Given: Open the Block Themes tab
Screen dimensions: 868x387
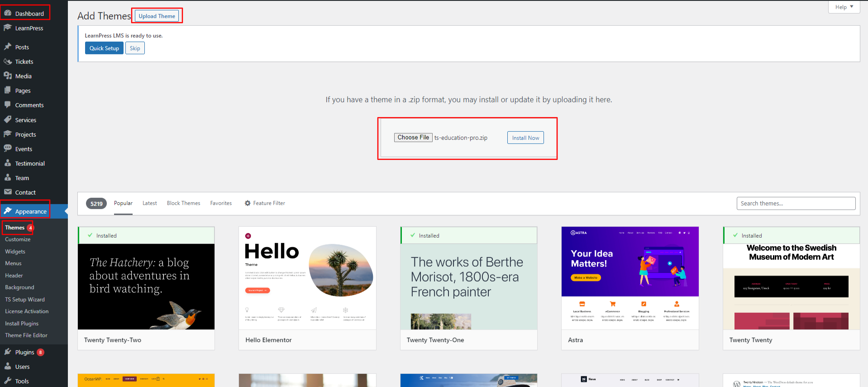Looking at the screenshot, I should (183, 203).
